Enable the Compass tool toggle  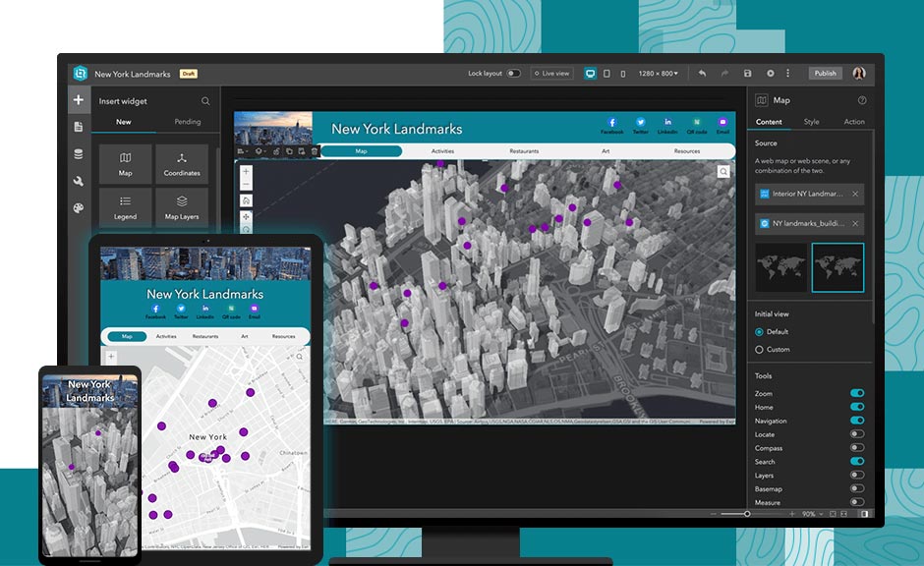tap(857, 448)
